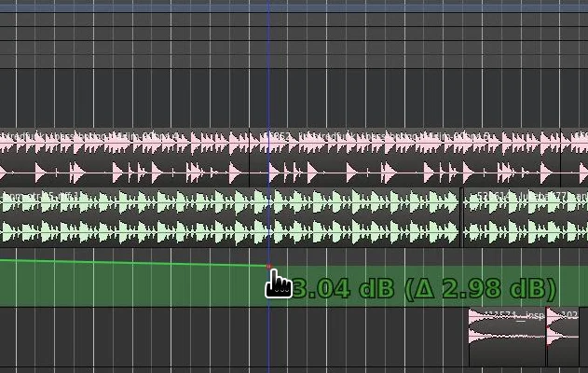This screenshot has width=588, height=373.
Task: Click the boundary between the two green regions
Action: pos(462,219)
